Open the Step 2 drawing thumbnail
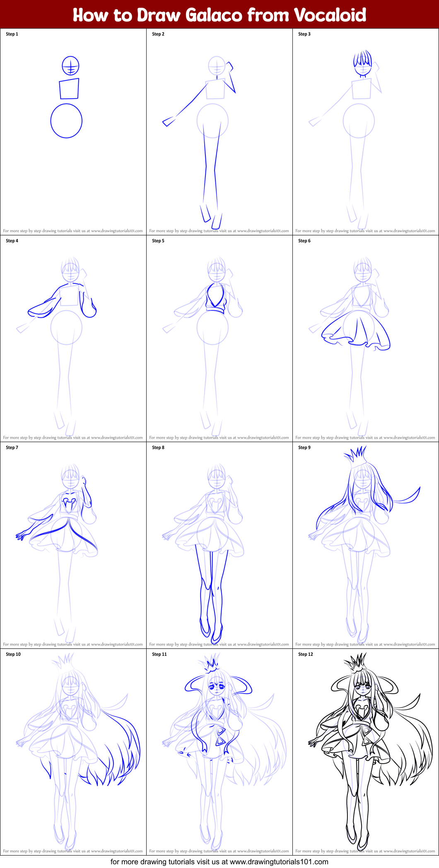Image resolution: width=439 pixels, height=868 pixels. click(x=219, y=132)
